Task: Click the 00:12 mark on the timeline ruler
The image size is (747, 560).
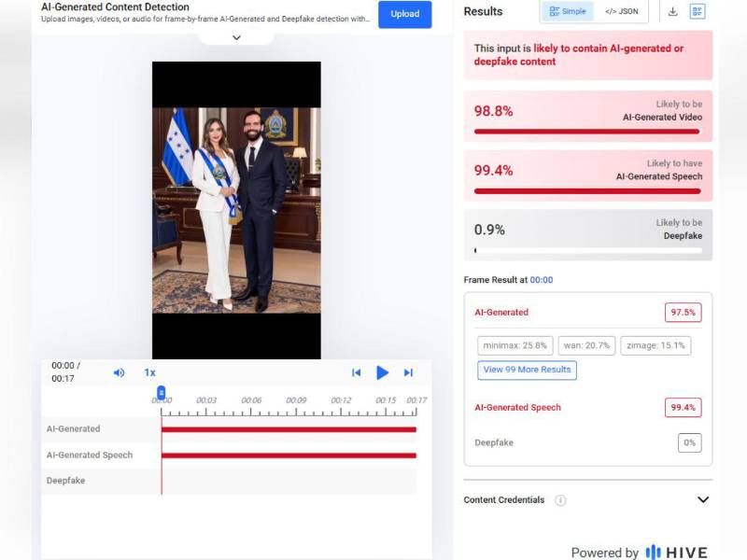Action: click(x=341, y=400)
